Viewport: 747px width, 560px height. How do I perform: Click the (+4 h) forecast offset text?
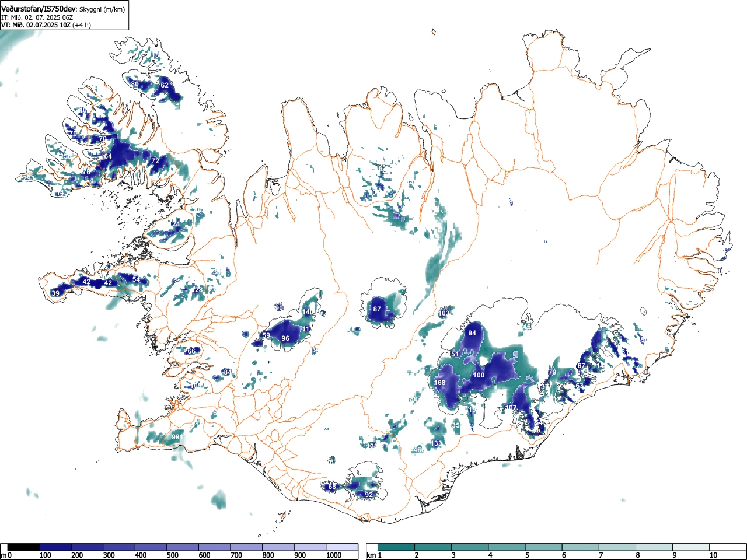point(81,25)
